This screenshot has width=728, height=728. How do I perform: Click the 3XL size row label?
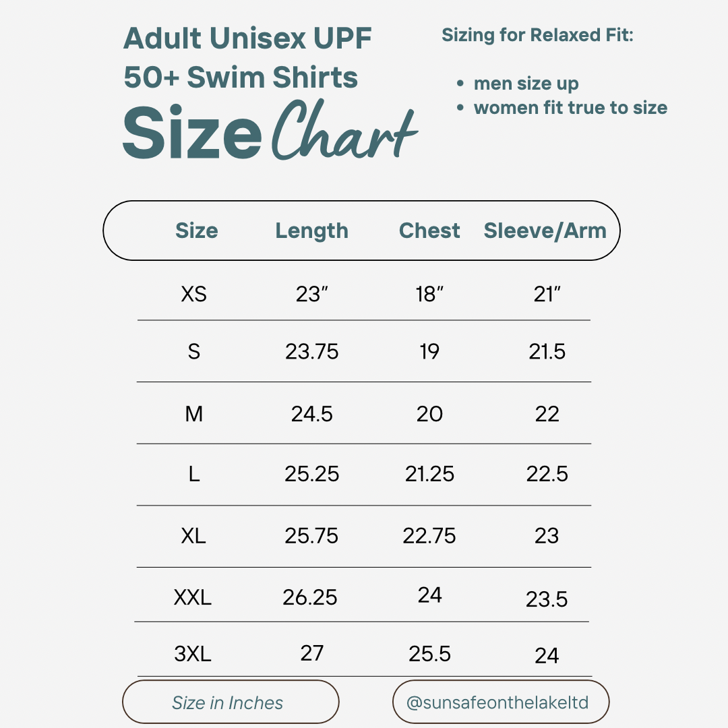tap(193, 654)
